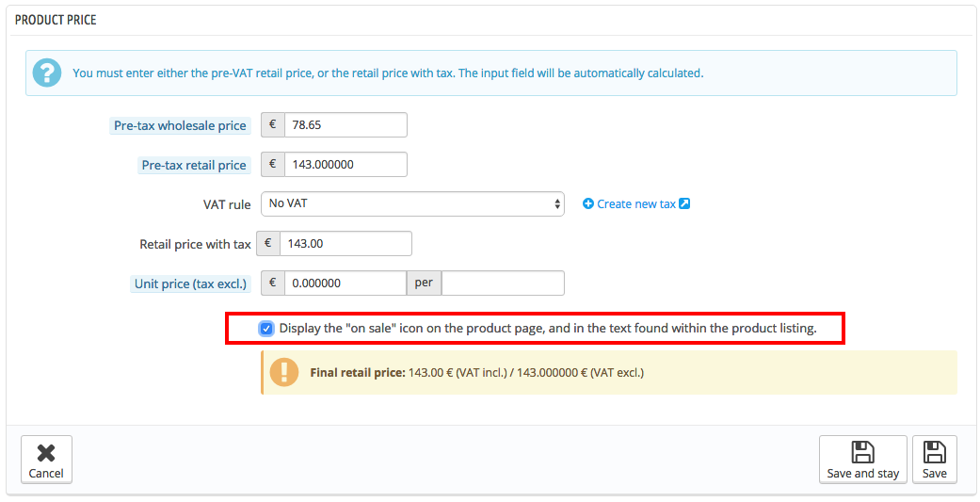Click the external link icon after Create new tax
980x502 pixels.
tap(684, 203)
